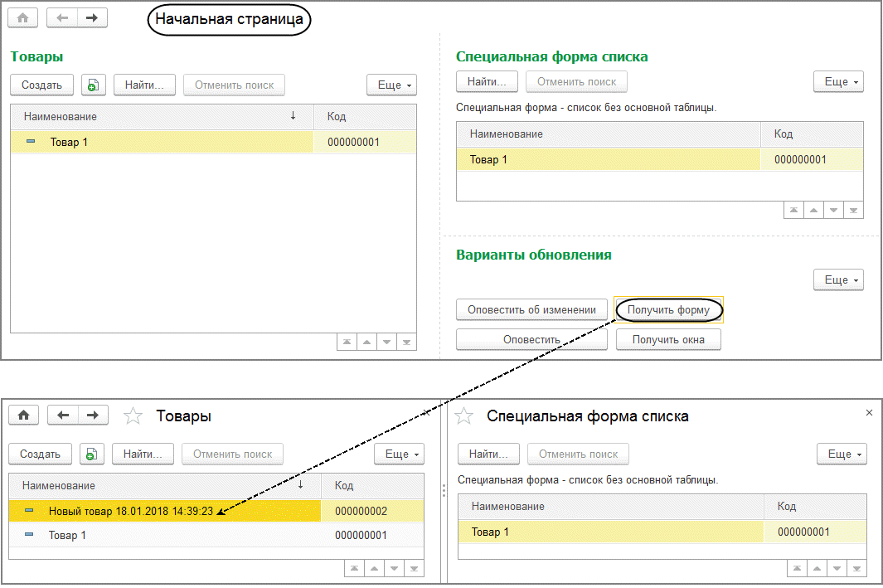
Task: Select Товар 1 row in top Товары list
Action: [x=213, y=142]
